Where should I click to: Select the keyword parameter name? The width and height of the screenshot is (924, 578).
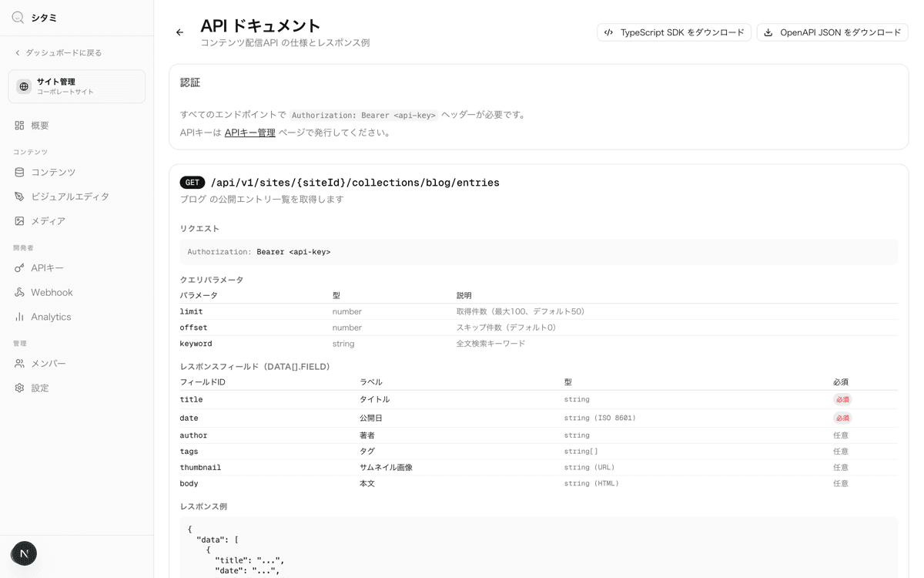click(x=196, y=344)
